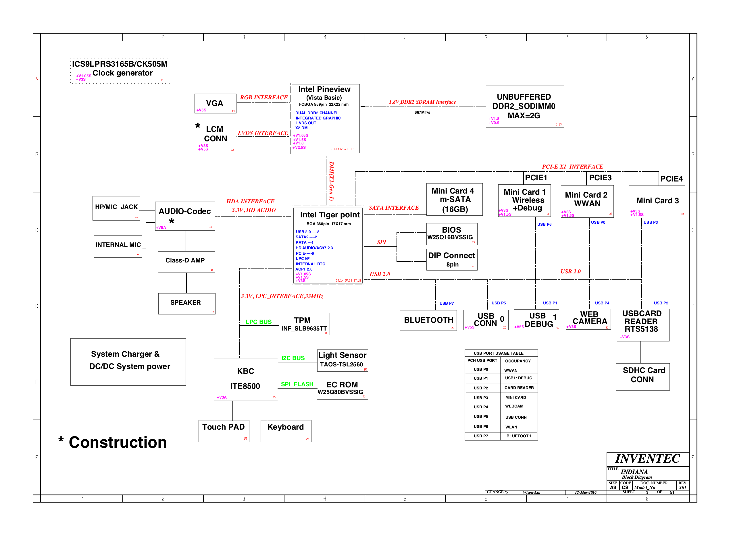Select the PCIE3 label
Viewport: 756px width, 535px height.
(x=600, y=178)
